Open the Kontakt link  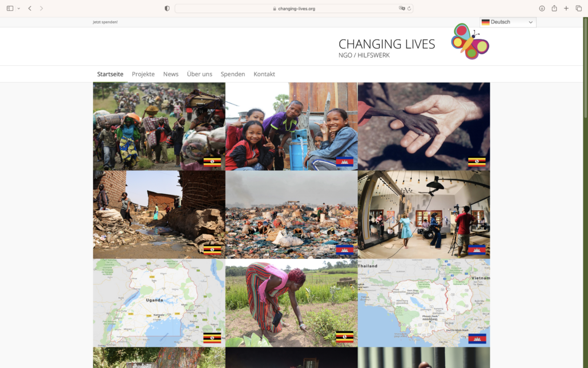(264, 74)
